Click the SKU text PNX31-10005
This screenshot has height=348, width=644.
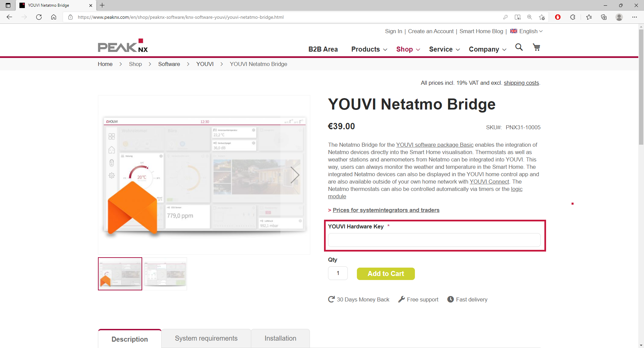(523, 127)
